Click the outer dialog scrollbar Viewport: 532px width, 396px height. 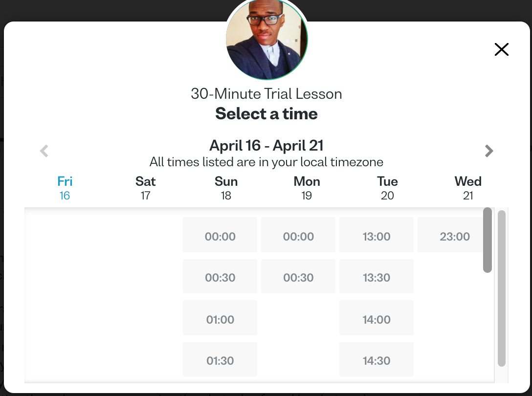[502, 288]
